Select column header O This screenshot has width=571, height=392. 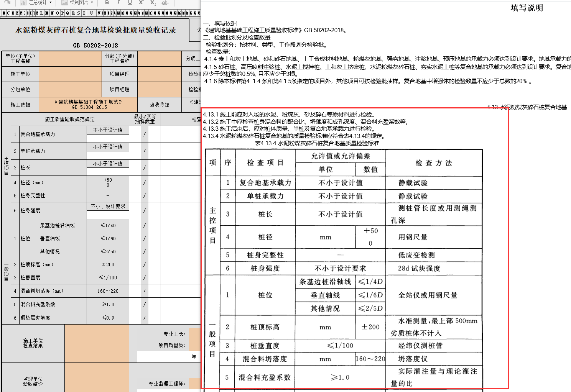pyautogui.click(x=58, y=13)
